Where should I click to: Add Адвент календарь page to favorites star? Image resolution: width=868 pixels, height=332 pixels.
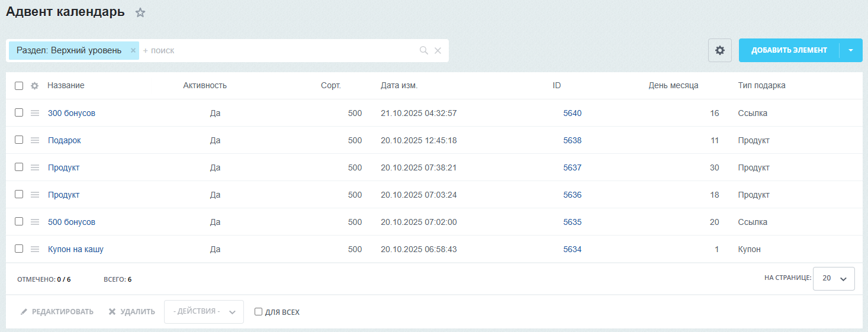140,12
